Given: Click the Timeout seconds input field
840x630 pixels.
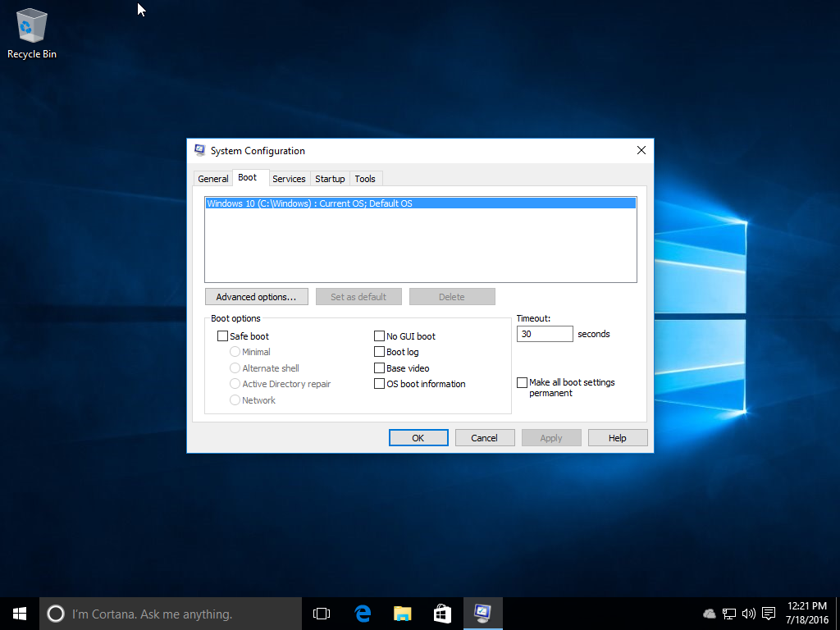Looking at the screenshot, I should (545, 334).
